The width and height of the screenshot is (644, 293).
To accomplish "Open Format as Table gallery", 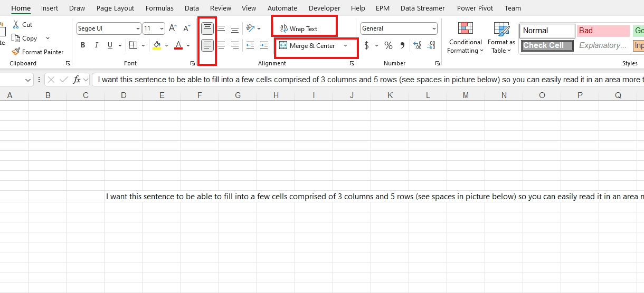I will pyautogui.click(x=501, y=37).
